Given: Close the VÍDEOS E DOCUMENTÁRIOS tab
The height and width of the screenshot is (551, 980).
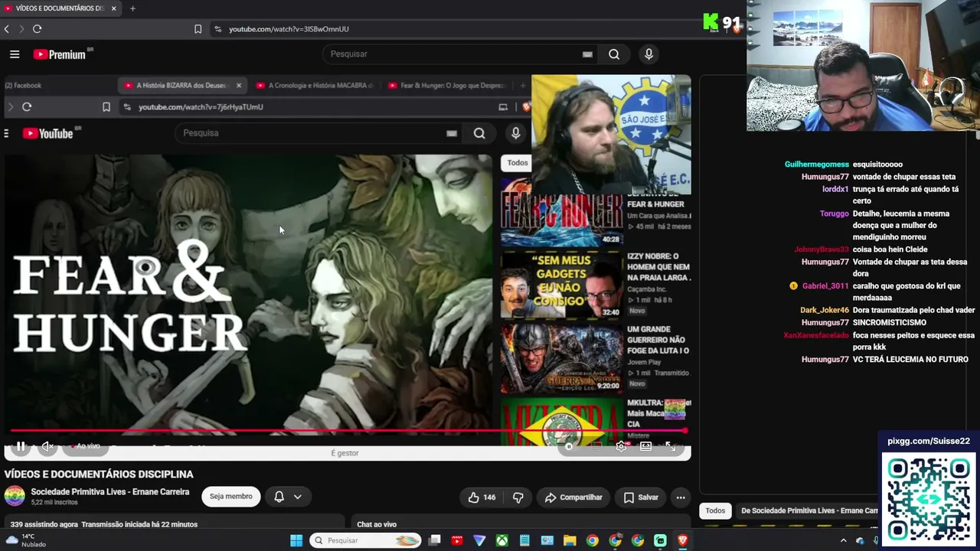Looking at the screenshot, I should click(113, 8).
